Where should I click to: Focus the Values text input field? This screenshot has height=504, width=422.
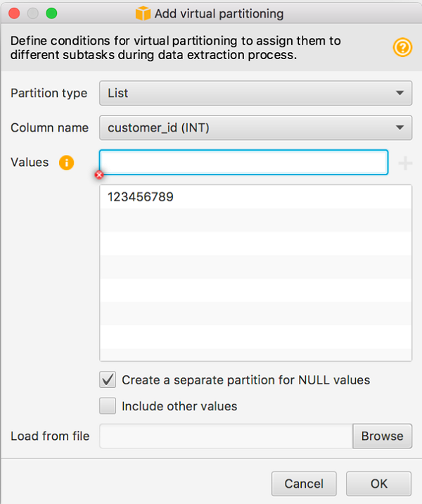[x=243, y=163]
